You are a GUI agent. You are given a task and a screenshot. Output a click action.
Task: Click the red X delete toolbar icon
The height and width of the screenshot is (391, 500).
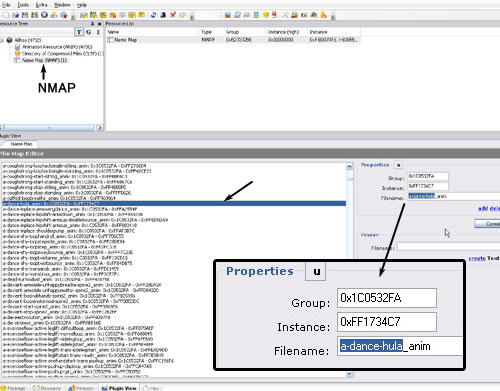point(173,15)
